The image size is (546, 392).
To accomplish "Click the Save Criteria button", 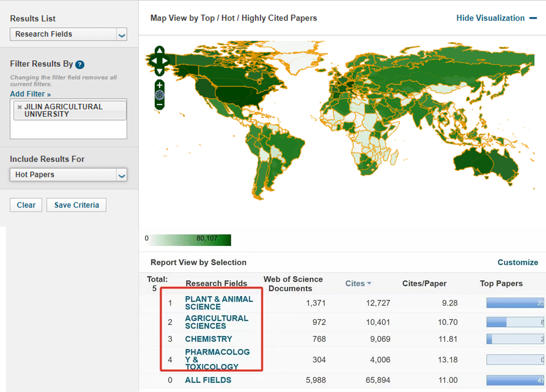I will click(76, 205).
